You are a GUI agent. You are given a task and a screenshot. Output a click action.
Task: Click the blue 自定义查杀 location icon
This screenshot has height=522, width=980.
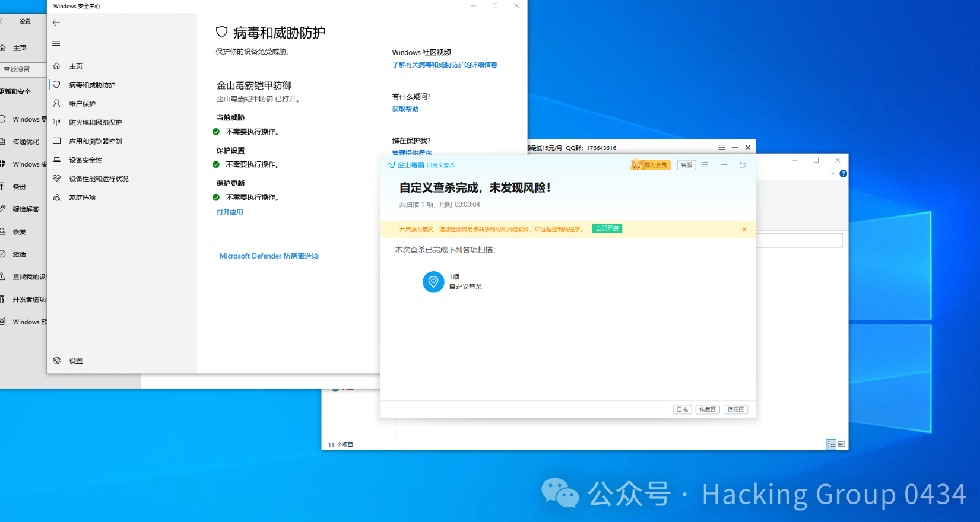pyautogui.click(x=433, y=282)
